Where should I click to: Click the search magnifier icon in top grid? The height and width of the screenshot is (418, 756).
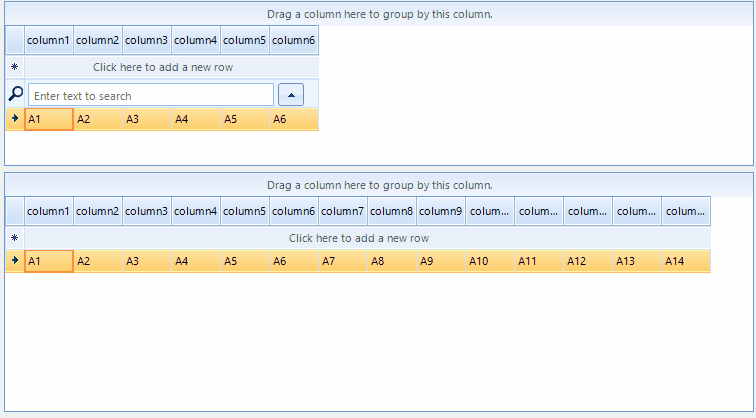15,94
